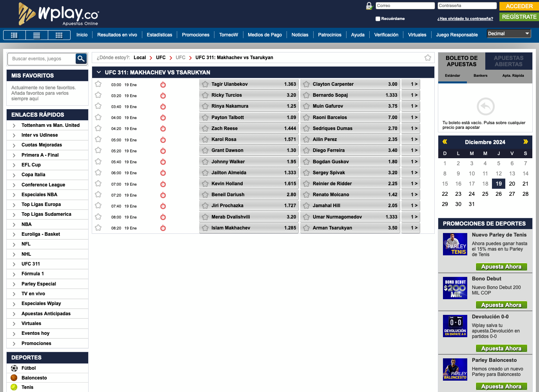The width and height of the screenshot is (539, 392).
Task: Click the Contraseña password field
Action: click(x=467, y=6)
